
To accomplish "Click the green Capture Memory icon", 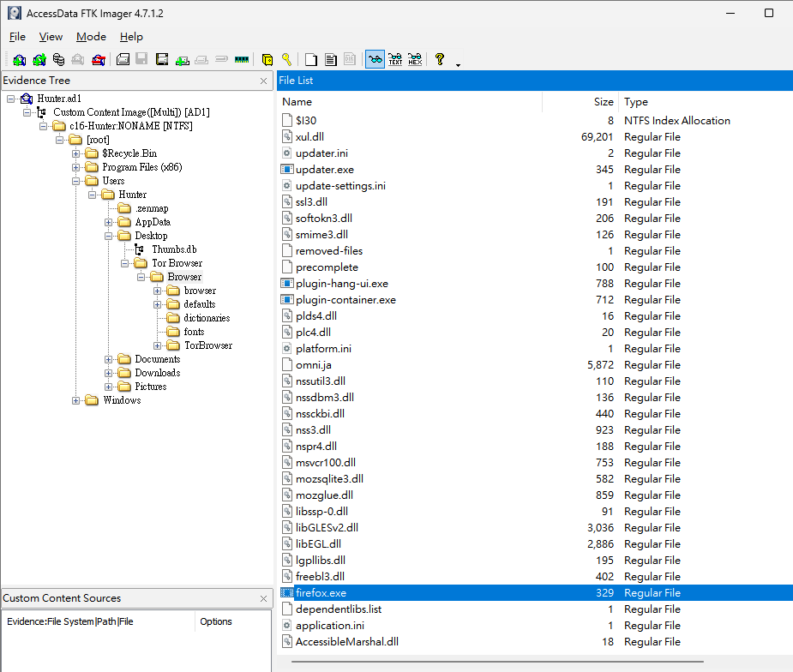I will 242,60.
